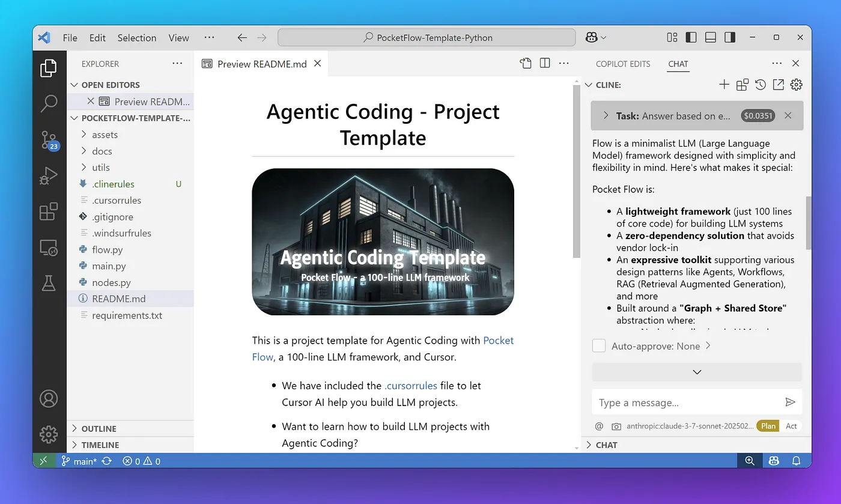This screenshot has width=841, height=504.
Task: Open Cline MCP servers icon
Action: [x=742, y=85]
